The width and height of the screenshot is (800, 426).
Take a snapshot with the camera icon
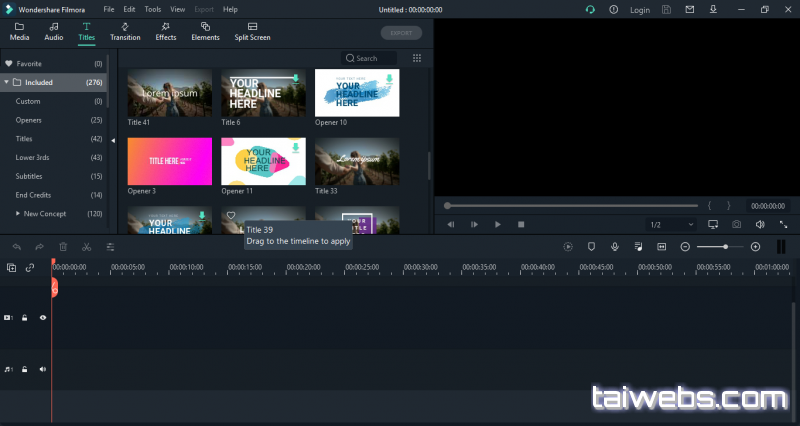pyautogui.click(x=736, y=225)
